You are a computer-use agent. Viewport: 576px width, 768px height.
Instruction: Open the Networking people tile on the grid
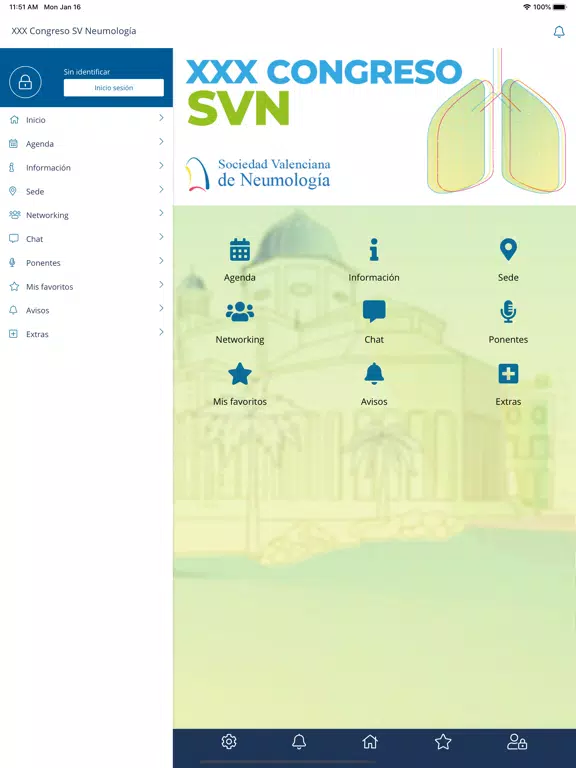pos(240,321)
